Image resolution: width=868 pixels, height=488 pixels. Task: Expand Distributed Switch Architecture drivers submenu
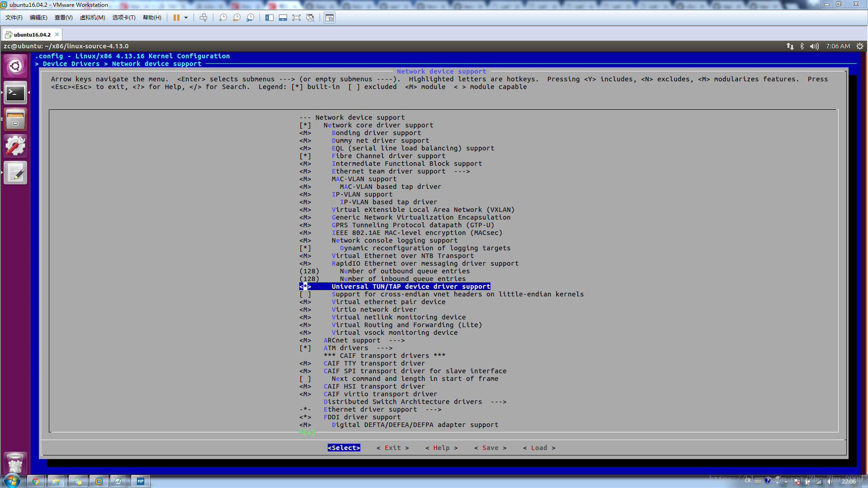pyautogui.click(x=415, y=402)
